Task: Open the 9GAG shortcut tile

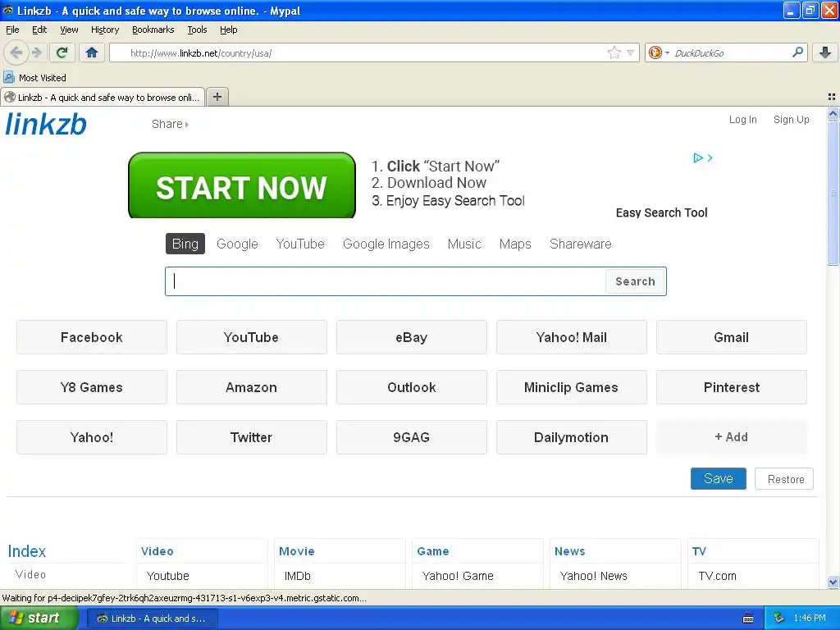Action: (x=412, y=437)
